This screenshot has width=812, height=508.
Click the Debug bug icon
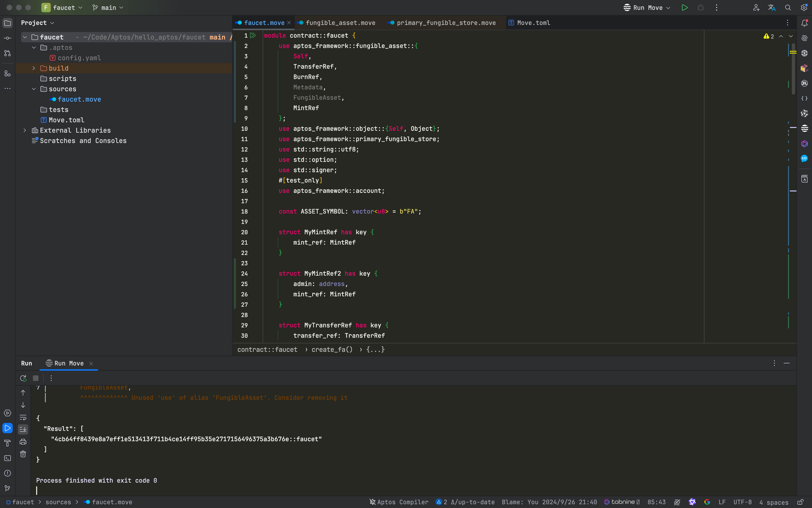(x=701, y=7)
